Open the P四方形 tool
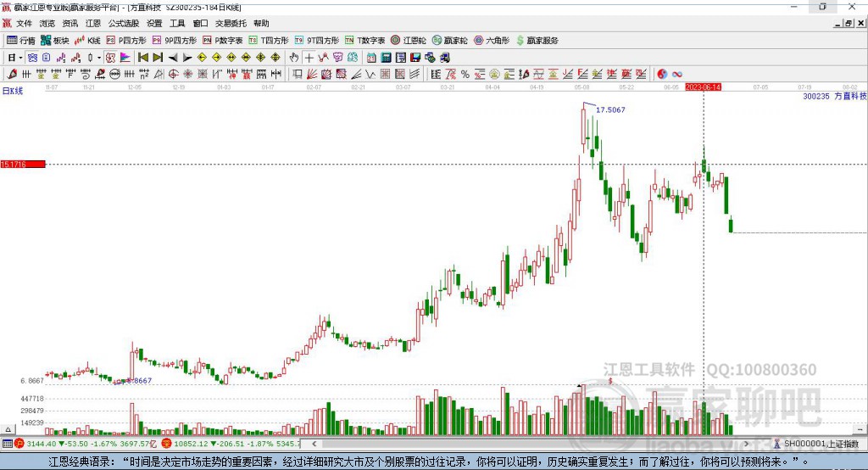This screenshot has width=868, height=470. pos(126,41)
